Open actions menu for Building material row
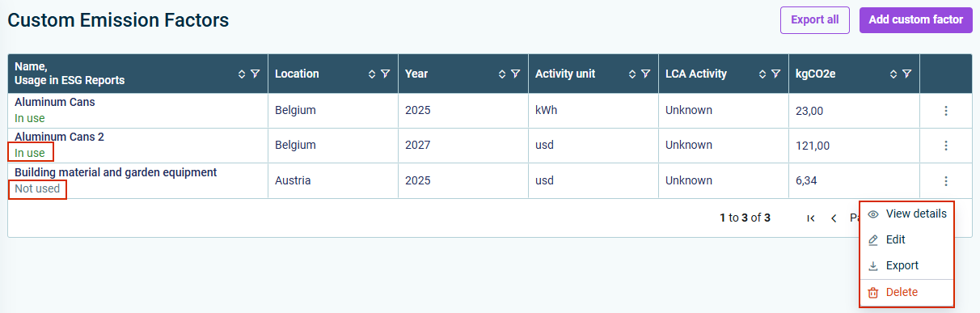980x313 pixels. pyautogui.click(x=946, y=181)
